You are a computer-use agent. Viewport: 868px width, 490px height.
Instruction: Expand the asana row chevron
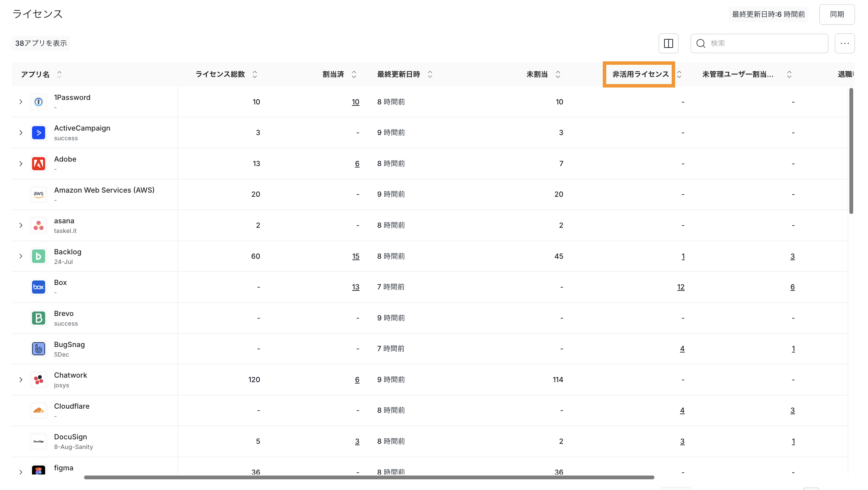(x=21, y=225)
